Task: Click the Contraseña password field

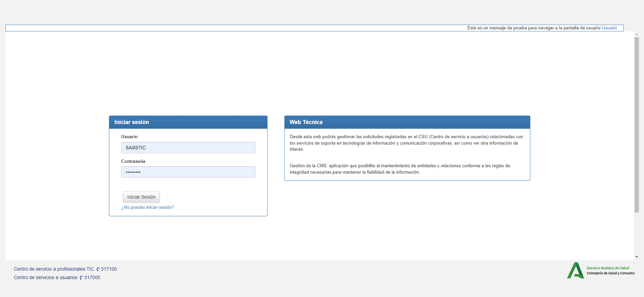Action: (x=188, y=172)
